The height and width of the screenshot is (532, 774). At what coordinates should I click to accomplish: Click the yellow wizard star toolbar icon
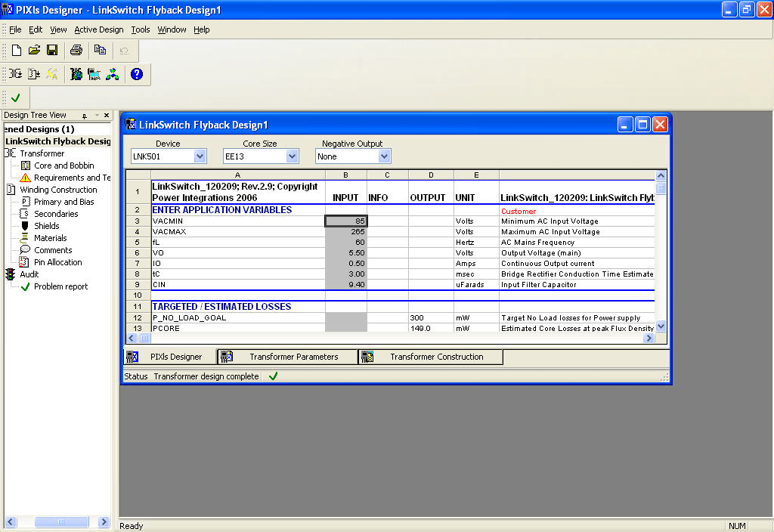(52, 74)
